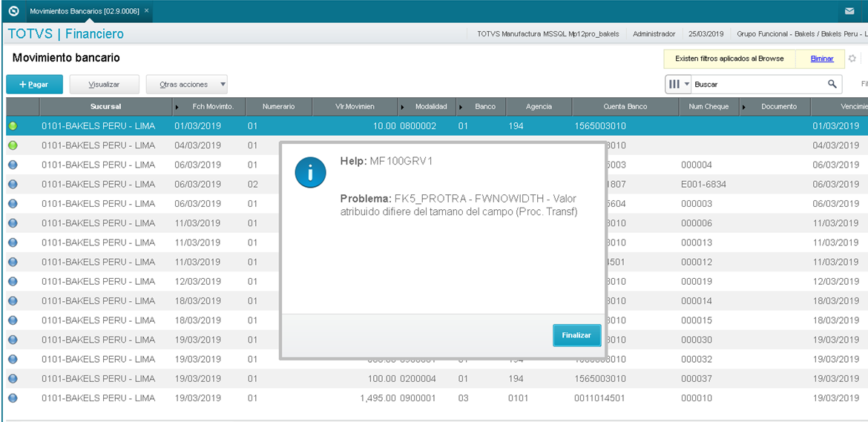This screenshot has width=868, height=422.
Task: Click blue status icon of cheque 000014 row
Action: click(13, 301)
